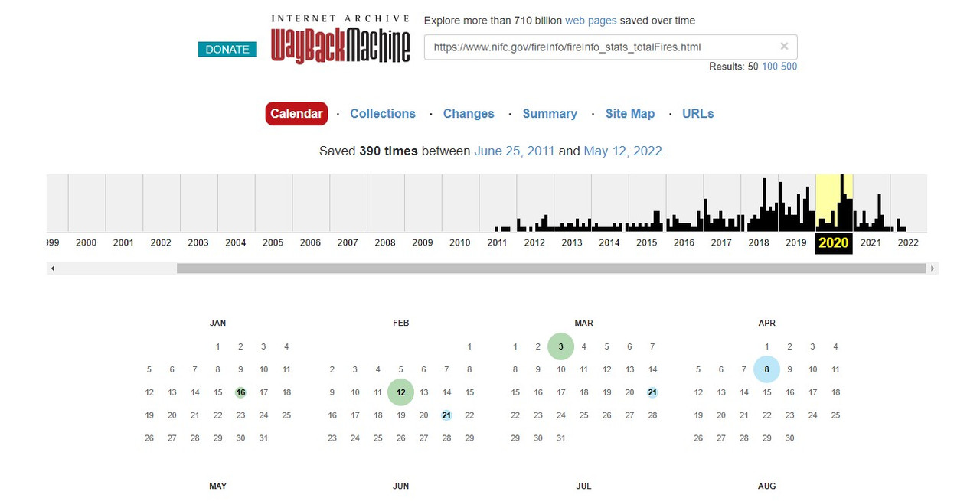Open the URLs tab
The image size is (980, 501).
click(698, 113)
